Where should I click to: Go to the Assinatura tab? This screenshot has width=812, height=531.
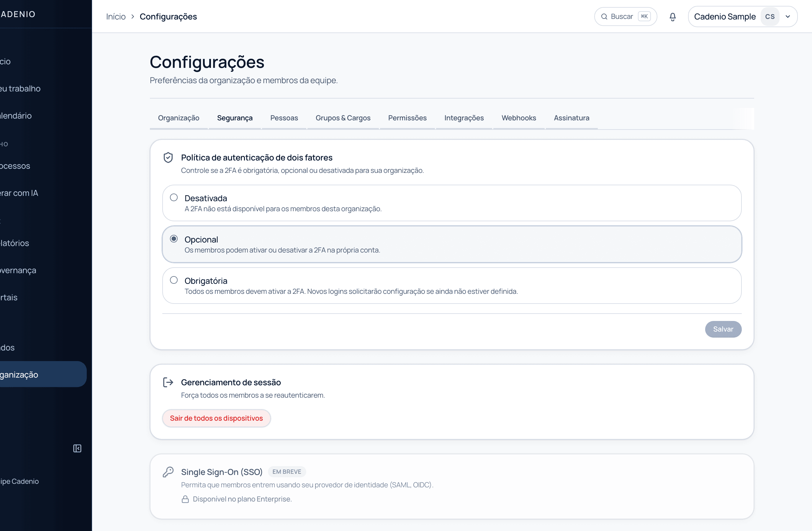[x=572, y=118]
